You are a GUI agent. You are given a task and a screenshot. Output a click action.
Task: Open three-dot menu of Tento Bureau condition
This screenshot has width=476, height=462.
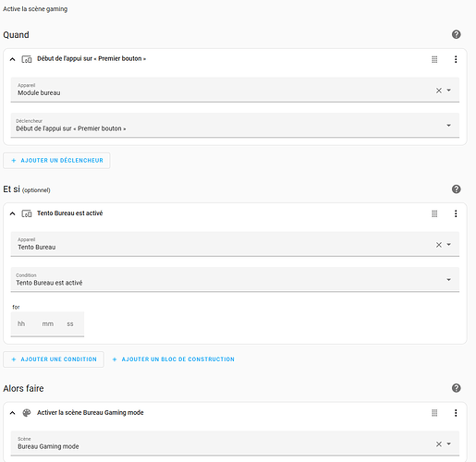[x=456, y=213]
